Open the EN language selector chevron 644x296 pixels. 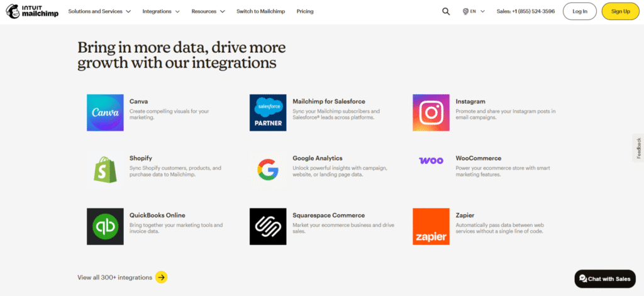482,11
